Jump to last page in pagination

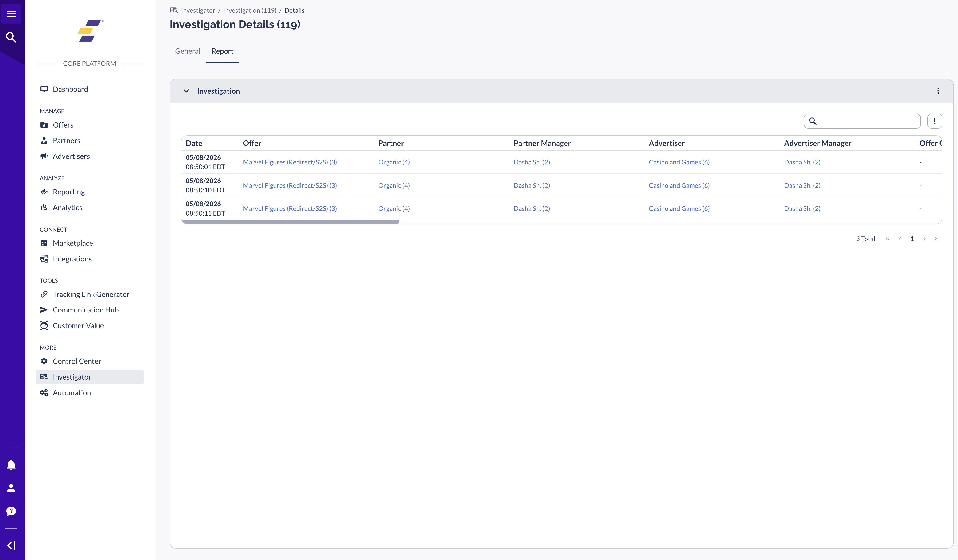[x=937, y=239]
